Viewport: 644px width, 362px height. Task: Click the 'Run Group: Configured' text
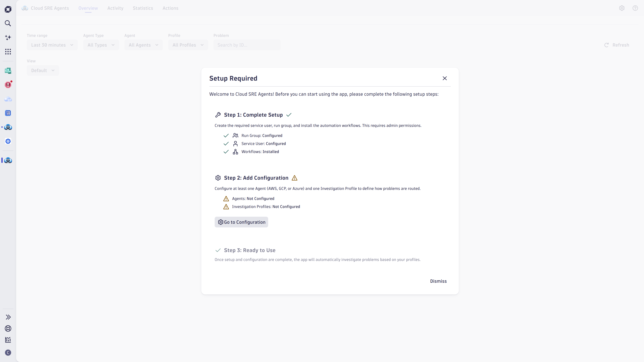click(262, 135)
